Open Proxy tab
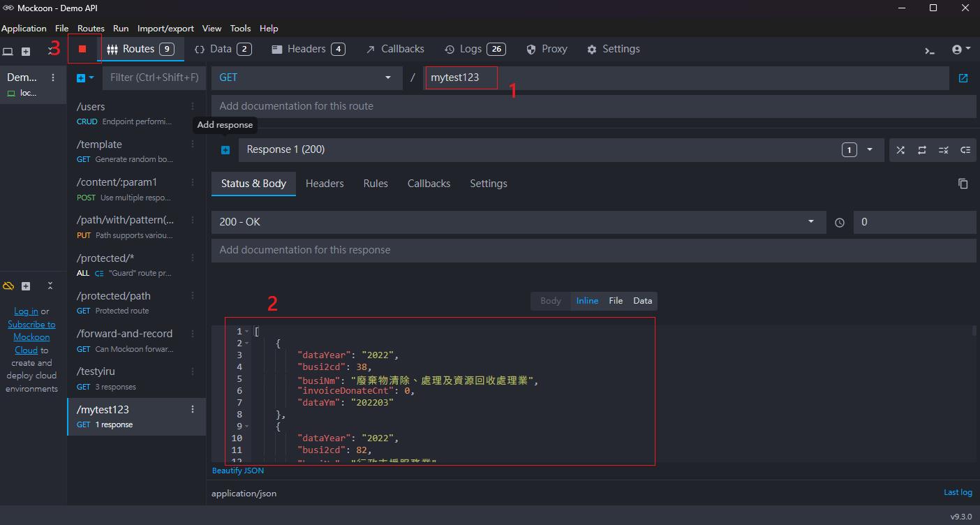980x525 pixels. click(547, 49)
